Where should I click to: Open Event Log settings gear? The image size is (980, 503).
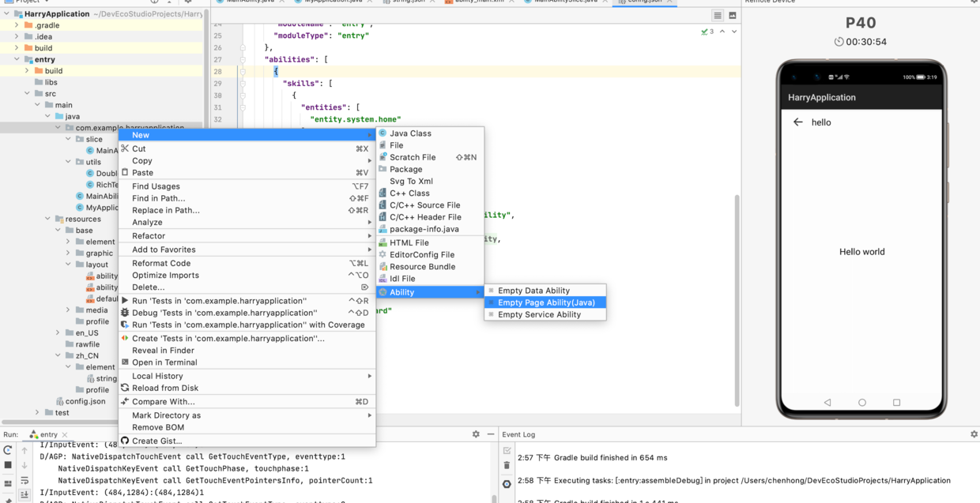[974, 434]
